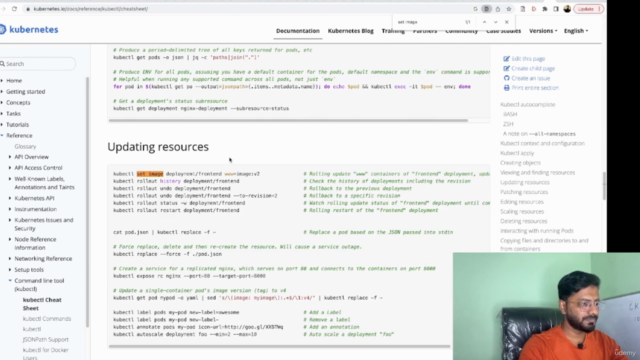Click the Kubernetes logo in header
Viewport: 640px width, 360px height.
click(29, 29)
